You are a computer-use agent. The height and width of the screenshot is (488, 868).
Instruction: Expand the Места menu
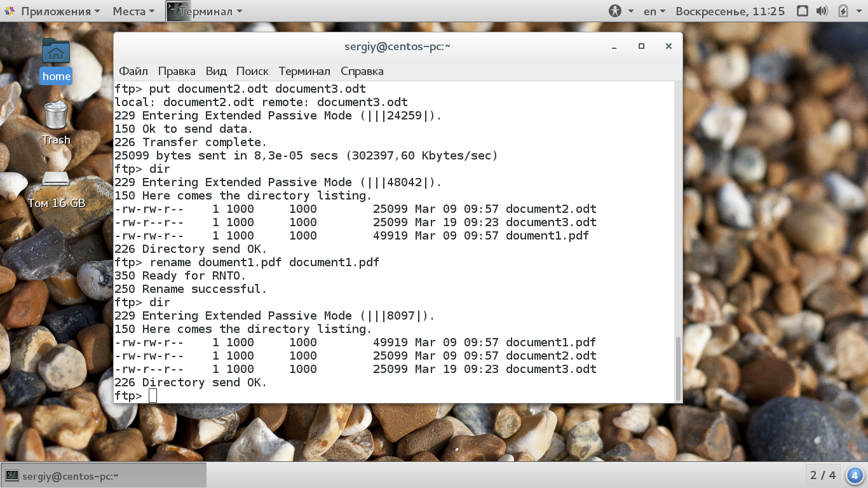(x=133, y=11)
